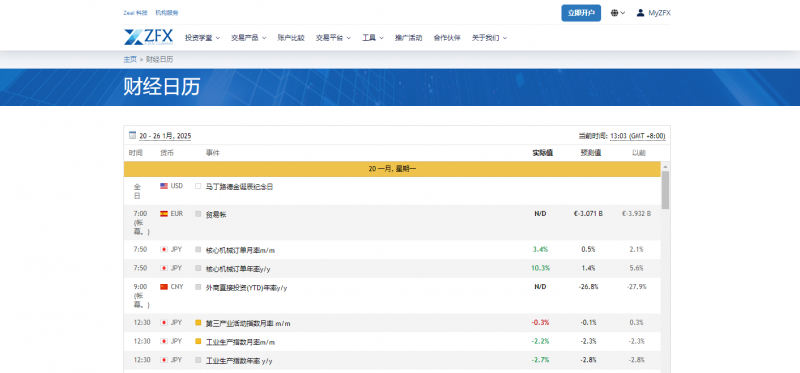Image resolution: width=800 pixels, height=373 pixels.
Task: Open the 机构服务 link
Action: pyautogui.click(x=167, y=13)
